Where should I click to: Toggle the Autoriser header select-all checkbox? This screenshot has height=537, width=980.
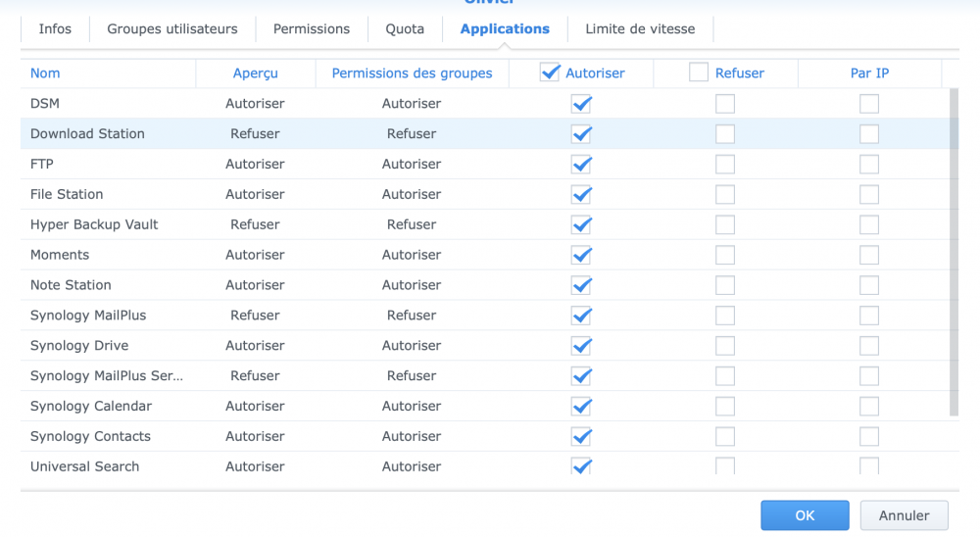550,73
